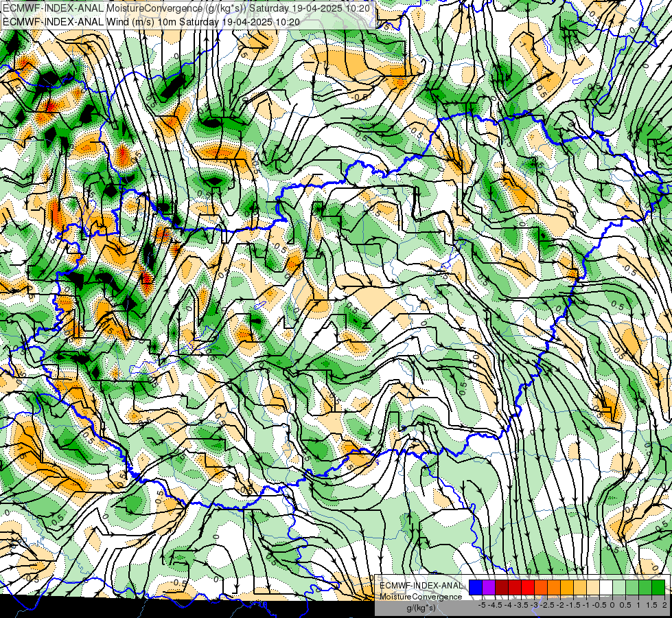
Task: Pick the darkest green swatch ending at 2
Action: pyautogui.click(x=658, y=588)
